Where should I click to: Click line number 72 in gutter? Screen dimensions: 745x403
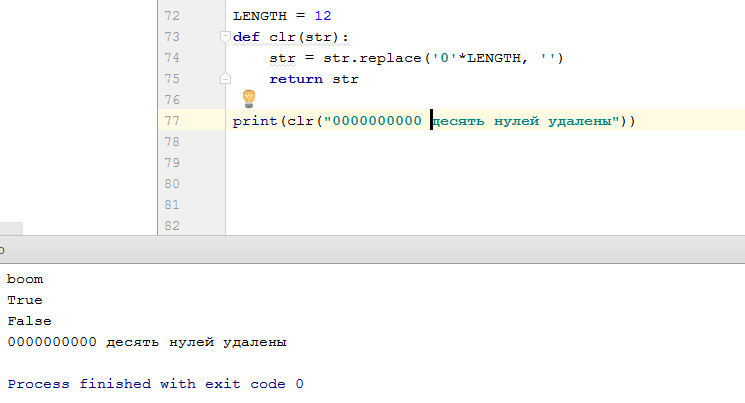click(x=172, y=16)
